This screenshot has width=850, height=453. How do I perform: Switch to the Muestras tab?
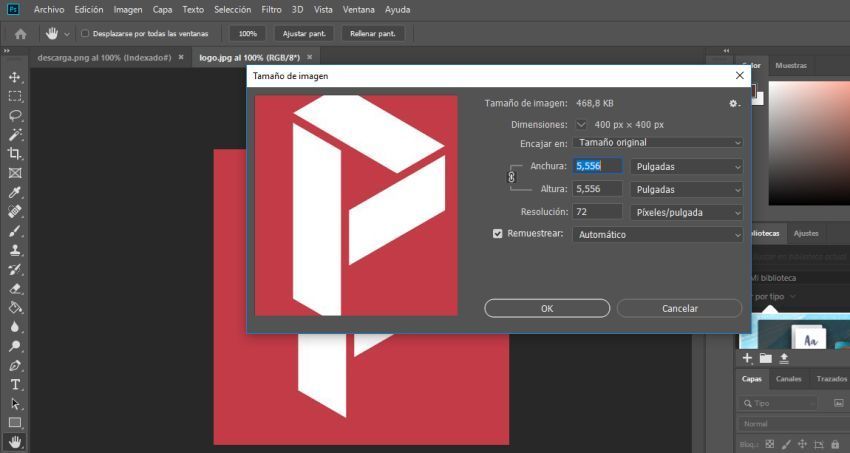(791, 66)
